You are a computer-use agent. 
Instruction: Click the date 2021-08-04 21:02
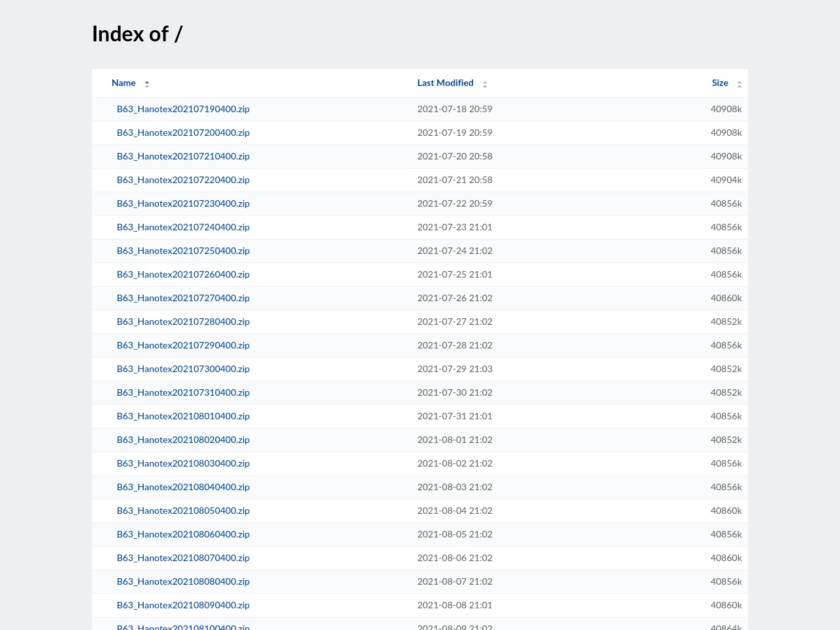point(455,511)
